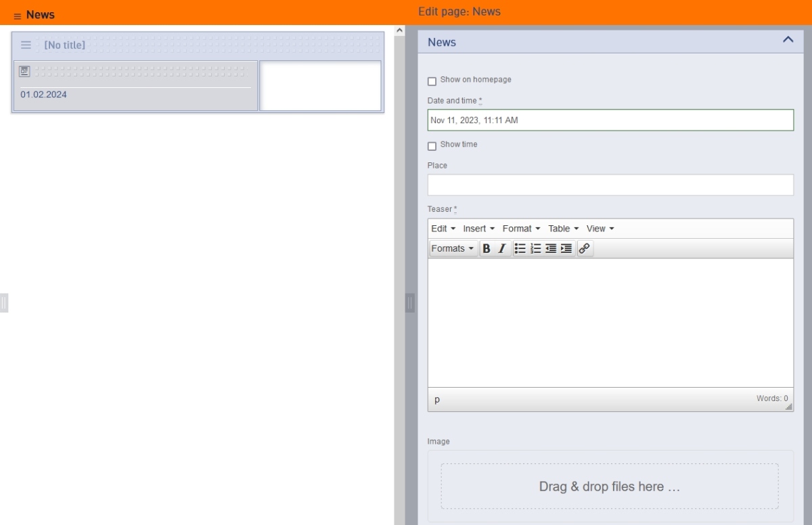Image resolution: width=812 pixels, height=525 pixels.
Task: Click into the Place text field
Action: (x=610, y=185)
